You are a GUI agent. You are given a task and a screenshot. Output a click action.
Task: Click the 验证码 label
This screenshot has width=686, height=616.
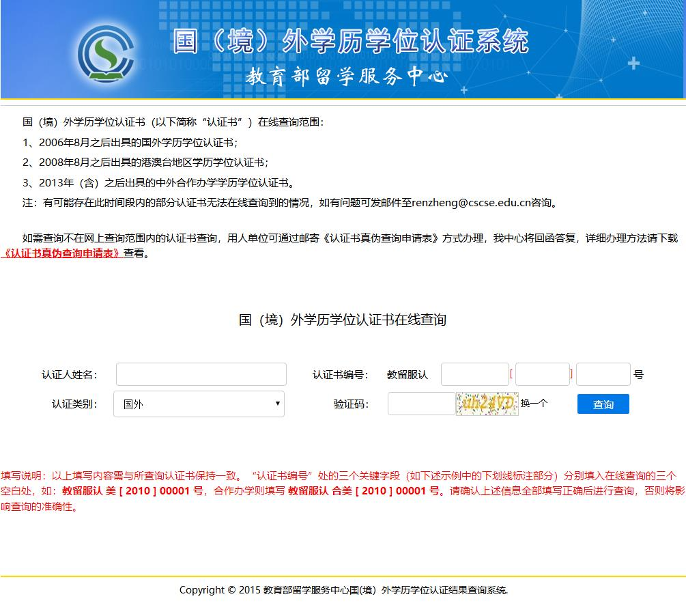(351, 404)
